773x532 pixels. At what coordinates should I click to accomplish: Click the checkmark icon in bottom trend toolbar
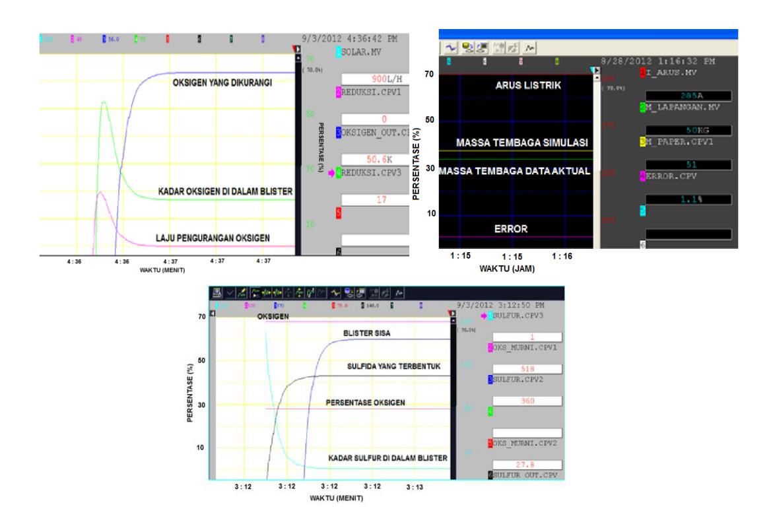tap(230, 293)
